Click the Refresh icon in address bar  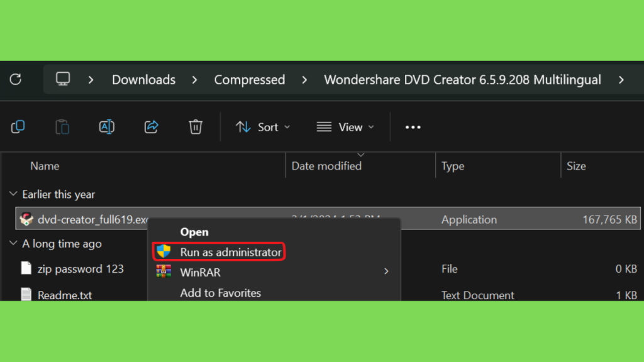(16, 79)
